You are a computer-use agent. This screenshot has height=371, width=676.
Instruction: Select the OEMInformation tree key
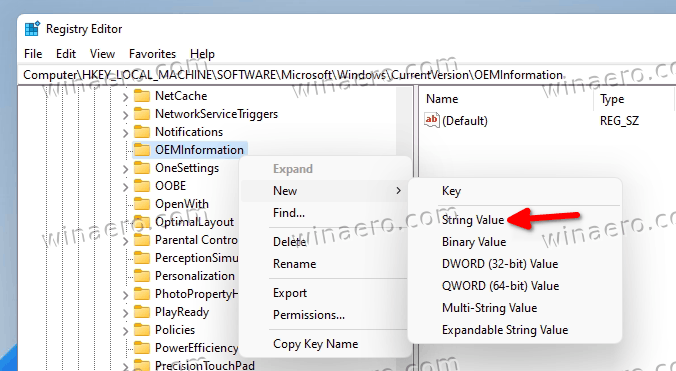pyautogui.click(x=199, y=150)
